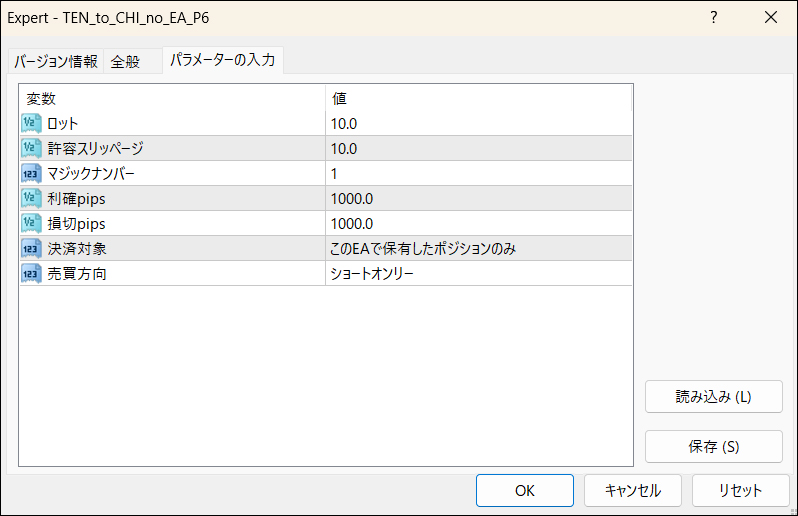Click the help question mark icon
Viewport: 798px width, 516px height.
coord(713,18)
